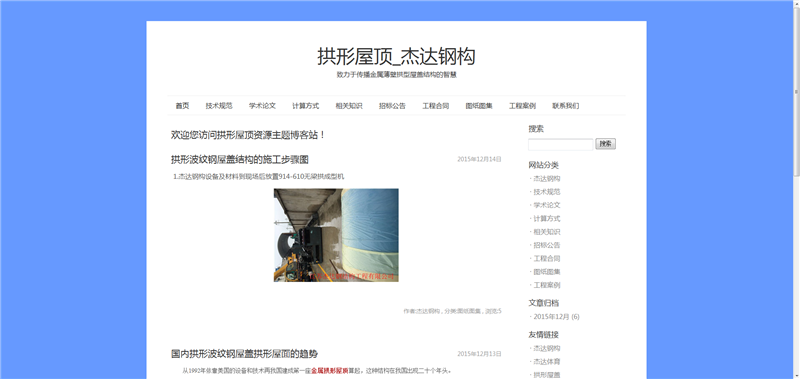Open the 首页 navigation menu item
The height and width of the screenshot is (379, 800).
point(182,106)
